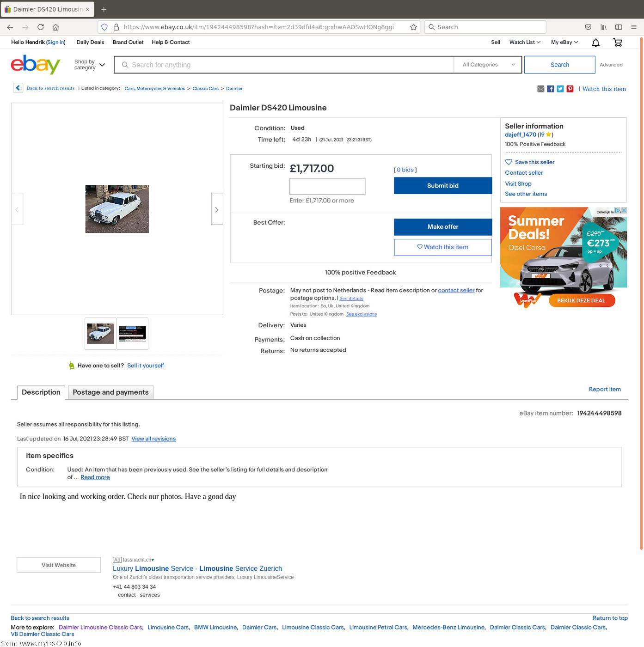Image resolution: width=644 pixels, height=647 pixels.
Task: Click the Make offer button
Action: (x=442, y=227)
